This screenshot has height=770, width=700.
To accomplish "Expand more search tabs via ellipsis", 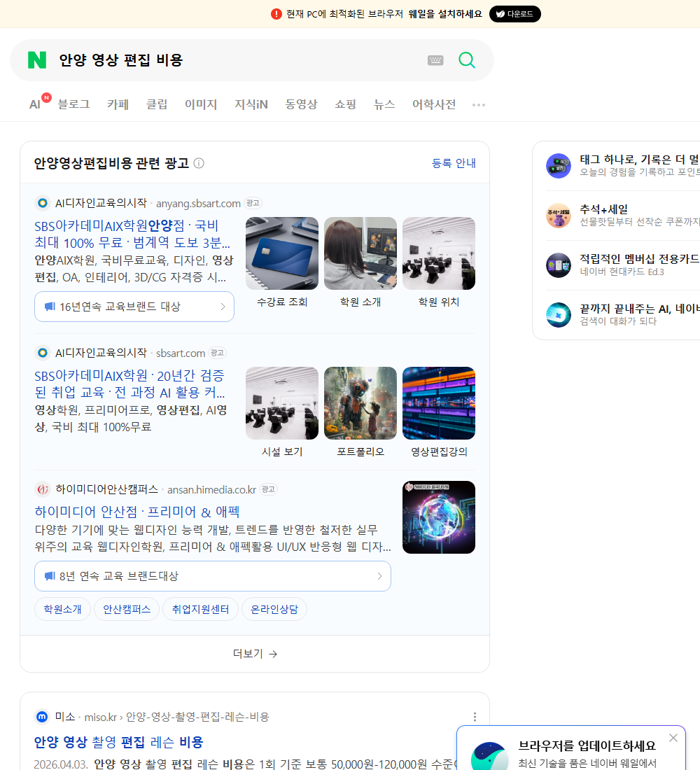I will 479,104.
